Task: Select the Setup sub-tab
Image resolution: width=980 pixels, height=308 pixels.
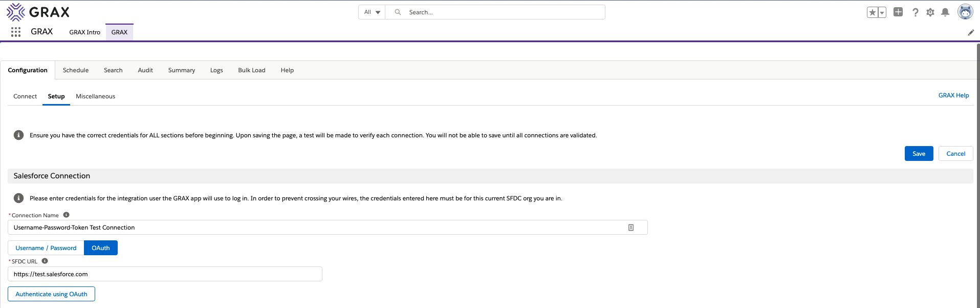Action: [56, 96]
